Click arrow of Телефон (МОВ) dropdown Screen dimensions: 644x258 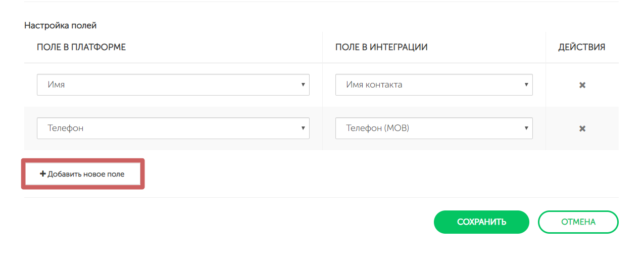[x=526, y=128]
